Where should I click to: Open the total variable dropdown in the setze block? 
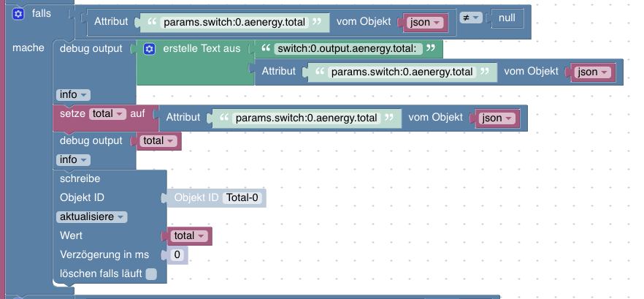pos(107,114)
